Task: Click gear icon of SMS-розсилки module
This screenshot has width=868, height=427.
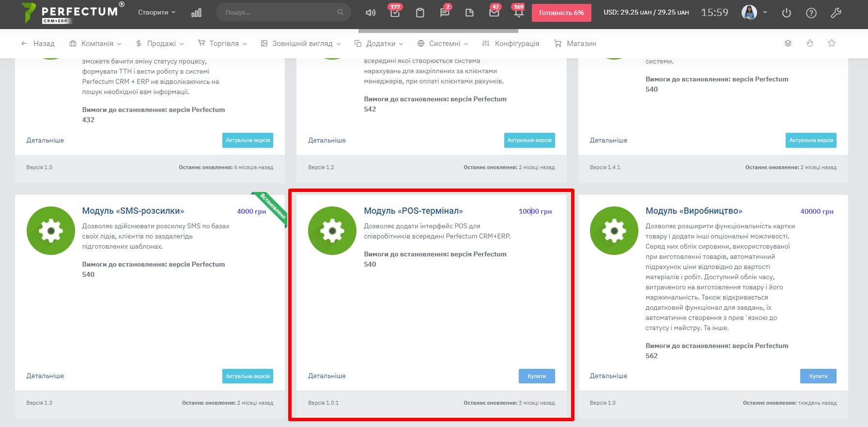Action: pos(51,231)
